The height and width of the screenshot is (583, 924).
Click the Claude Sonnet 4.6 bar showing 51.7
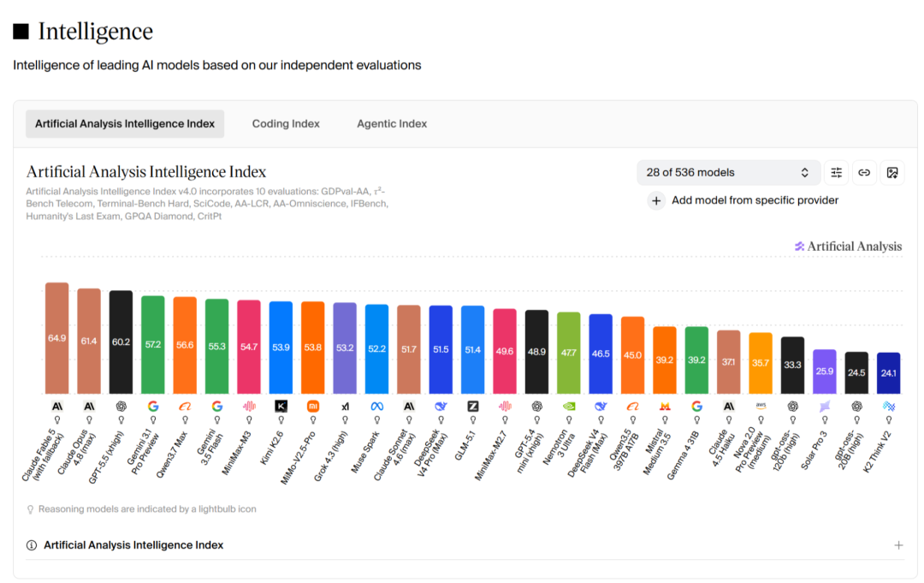click(409, 349)
